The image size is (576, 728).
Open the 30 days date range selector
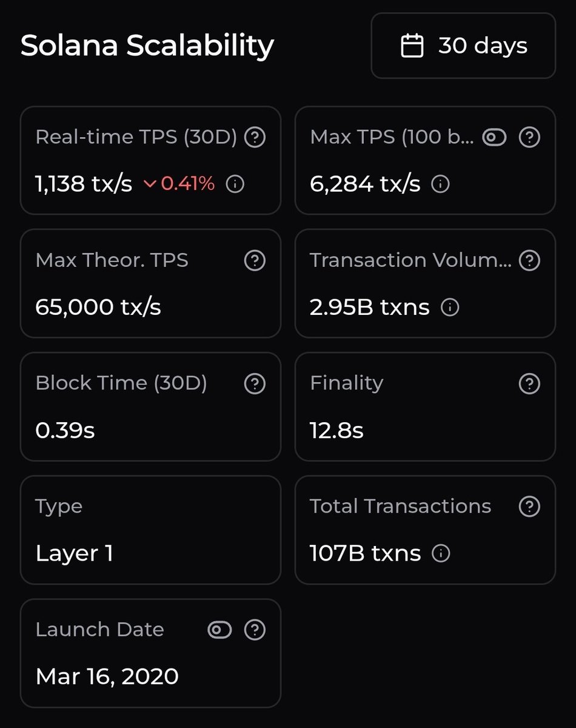point(463,46)
